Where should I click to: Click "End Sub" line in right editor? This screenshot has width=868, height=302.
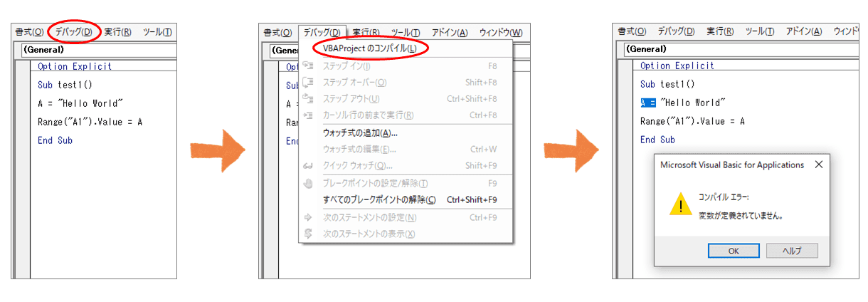click(657, 140)
